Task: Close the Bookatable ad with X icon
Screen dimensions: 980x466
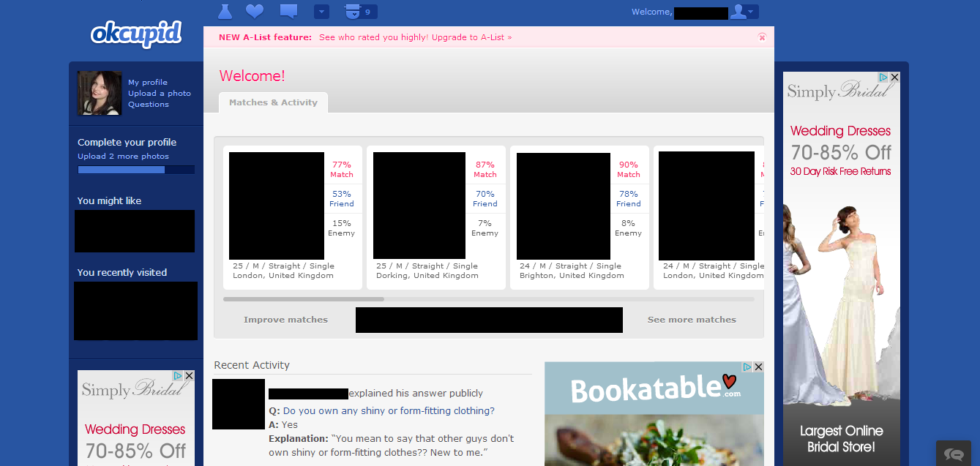Action: click(758, 367)
